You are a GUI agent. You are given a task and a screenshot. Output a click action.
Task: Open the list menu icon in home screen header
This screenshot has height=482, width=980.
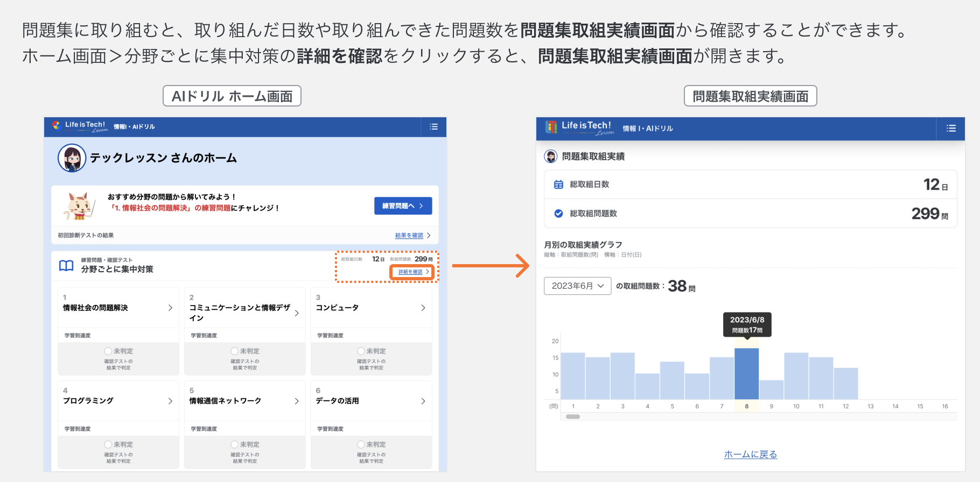[x=433, y=127]
